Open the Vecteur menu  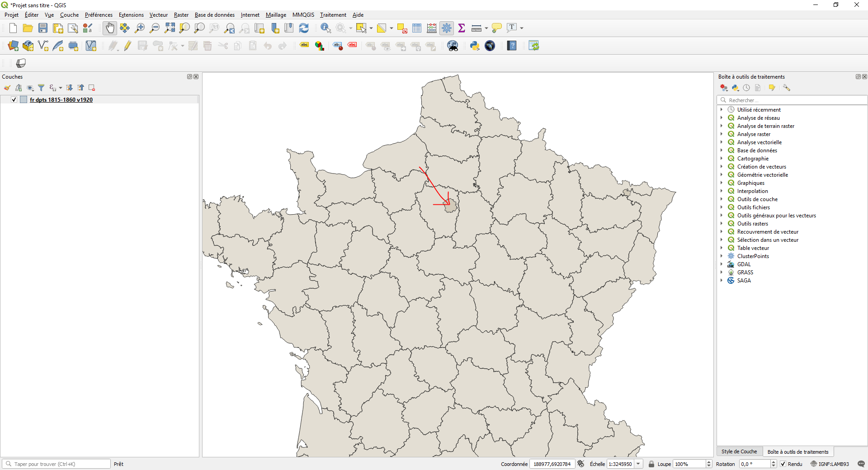[159, 15]
